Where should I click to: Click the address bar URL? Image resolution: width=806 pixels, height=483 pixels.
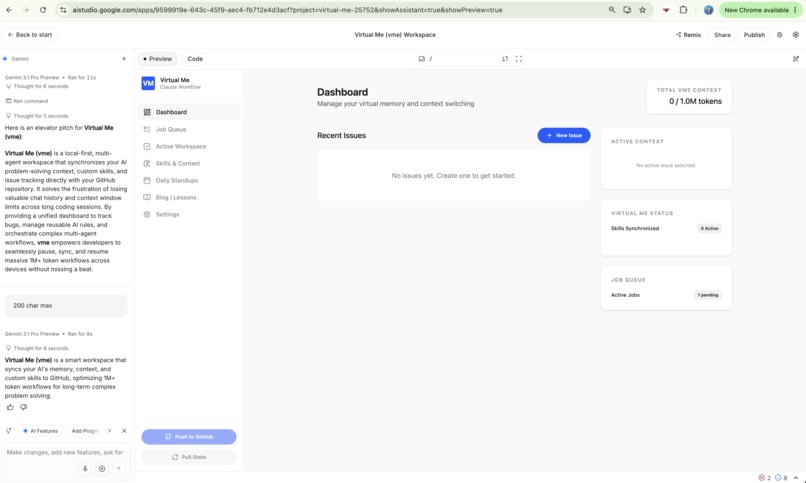click(x=287, y=10)
